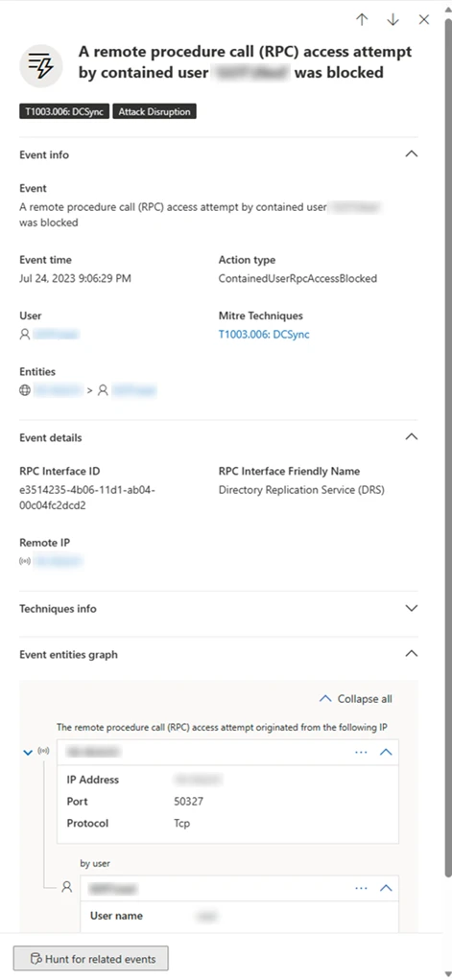Viewport: 452px width, 980px height.
Task: Click the T1003.006: DCSync tag
Action: pos(64,112)
